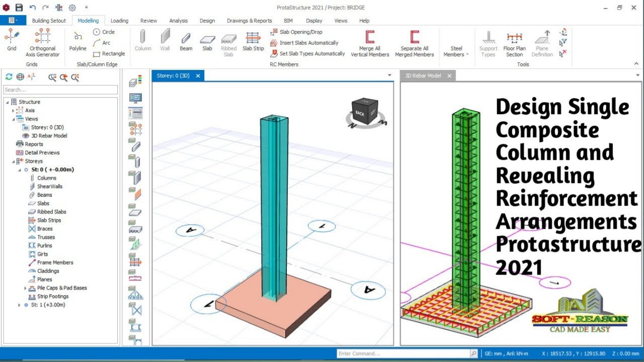This screenshot has width=644, height=362.
Task: Click the refresh icon above structure tree
Action: click(x=9, y=77)
